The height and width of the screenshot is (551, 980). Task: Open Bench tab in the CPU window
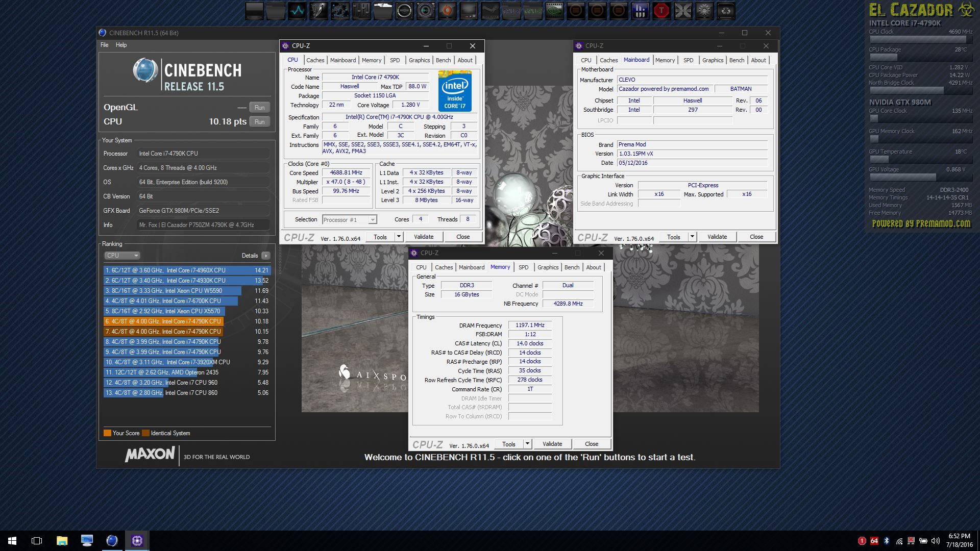point(443,60)
